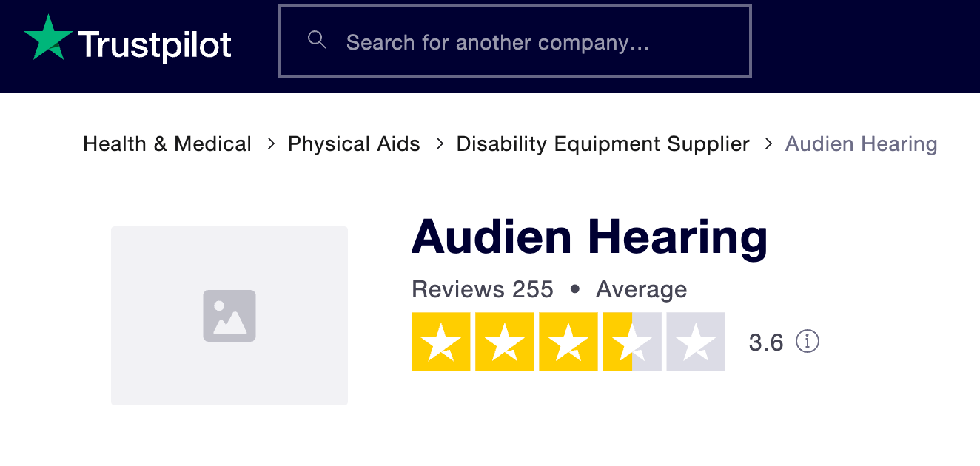The height and width of the screenshot is (466, 980).
Task: Open the Reviews 255 count
Action: (482, 289)
